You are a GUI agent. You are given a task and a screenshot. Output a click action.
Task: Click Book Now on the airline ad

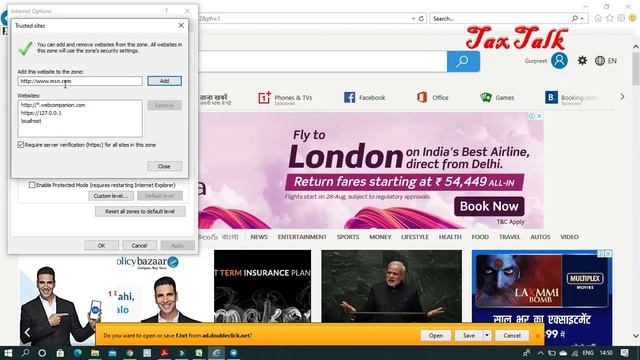[489, 207]
